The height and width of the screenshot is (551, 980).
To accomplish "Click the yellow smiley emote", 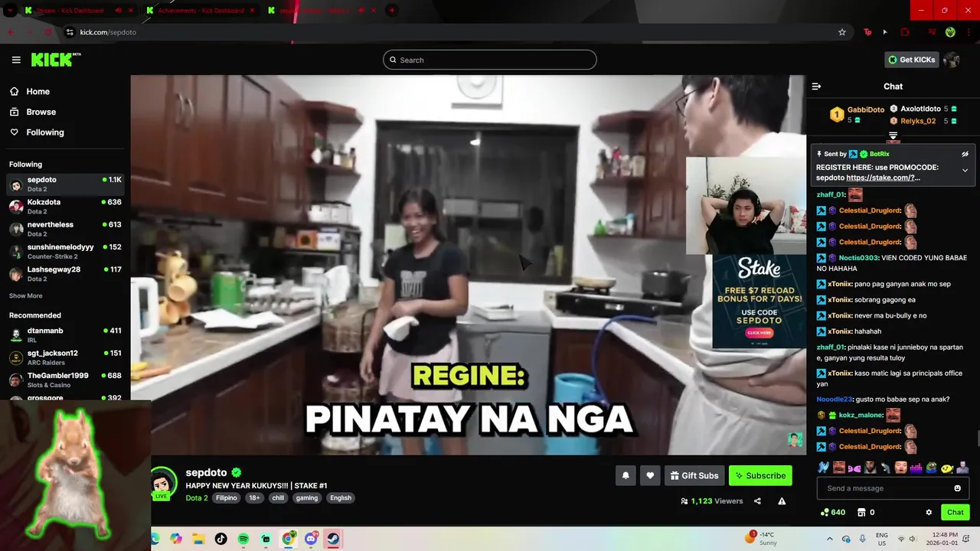I will [x=947, y=468].
